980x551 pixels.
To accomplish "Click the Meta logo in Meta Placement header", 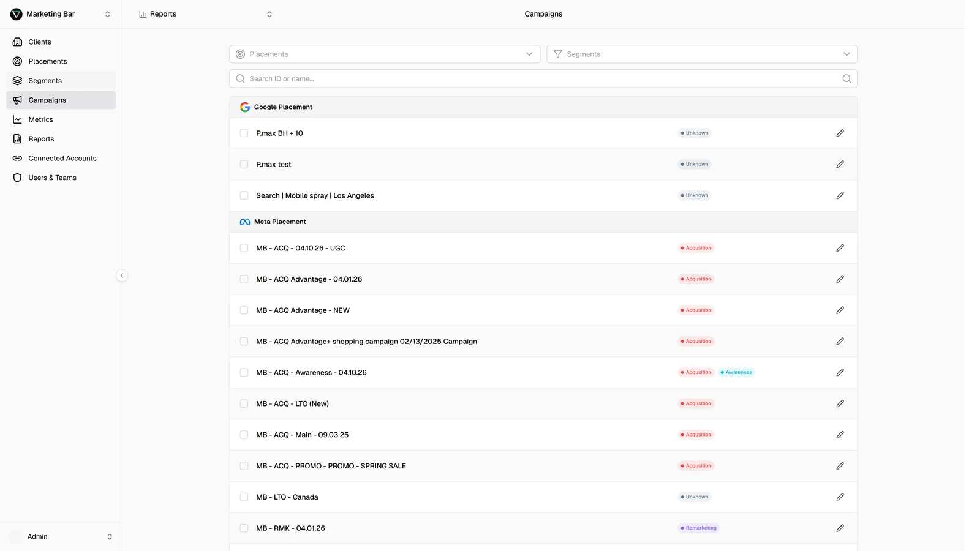I will 245,222.
